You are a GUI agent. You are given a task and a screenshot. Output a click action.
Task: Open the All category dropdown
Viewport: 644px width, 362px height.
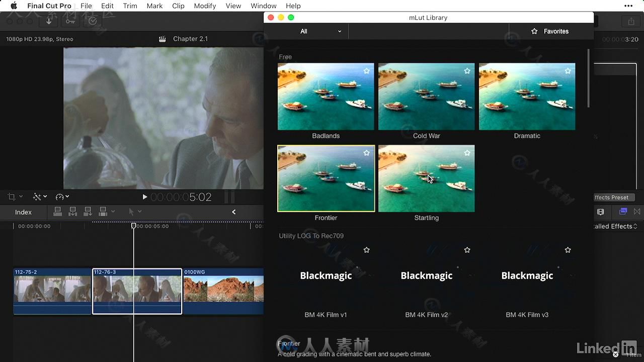click(x=321, y=31)
